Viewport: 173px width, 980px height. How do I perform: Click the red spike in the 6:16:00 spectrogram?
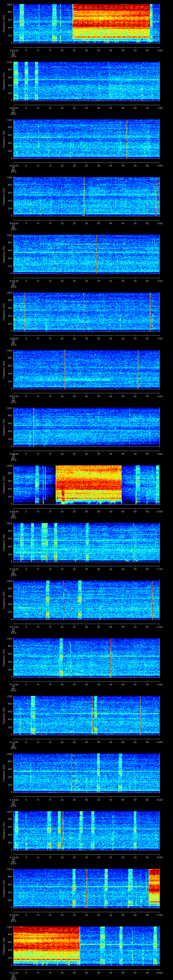click(x=87, y=889)
